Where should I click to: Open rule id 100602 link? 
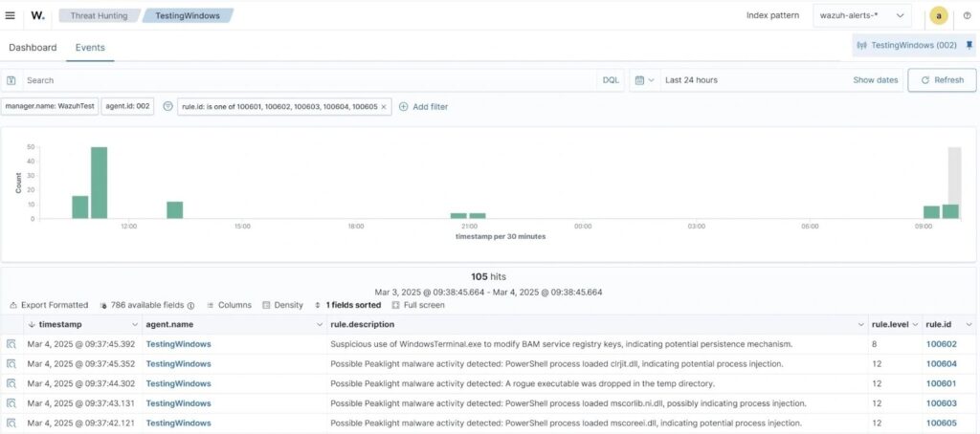click(942, 344)
